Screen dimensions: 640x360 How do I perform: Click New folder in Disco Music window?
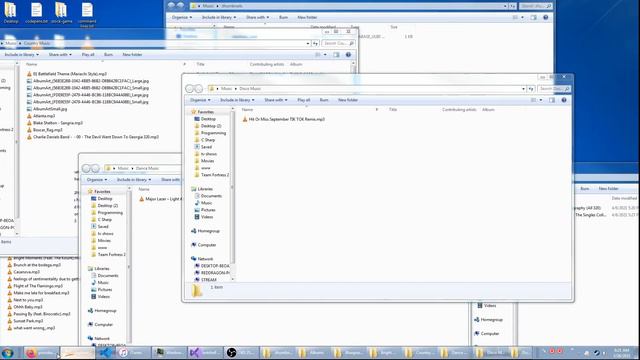coord(348,100)
